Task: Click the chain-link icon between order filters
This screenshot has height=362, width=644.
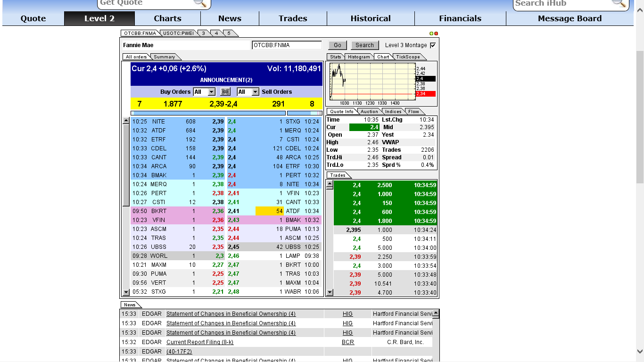Action: pos(225,91)
